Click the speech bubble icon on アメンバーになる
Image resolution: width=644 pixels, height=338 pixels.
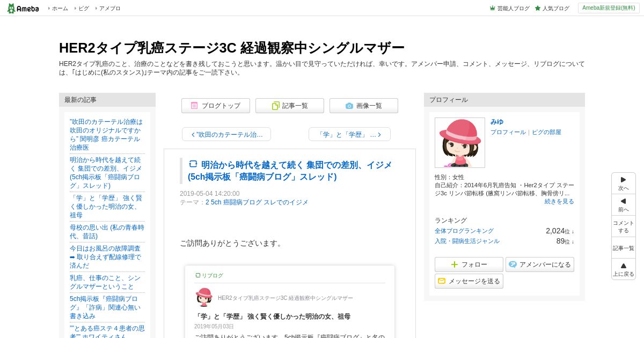tap(513, 264)
